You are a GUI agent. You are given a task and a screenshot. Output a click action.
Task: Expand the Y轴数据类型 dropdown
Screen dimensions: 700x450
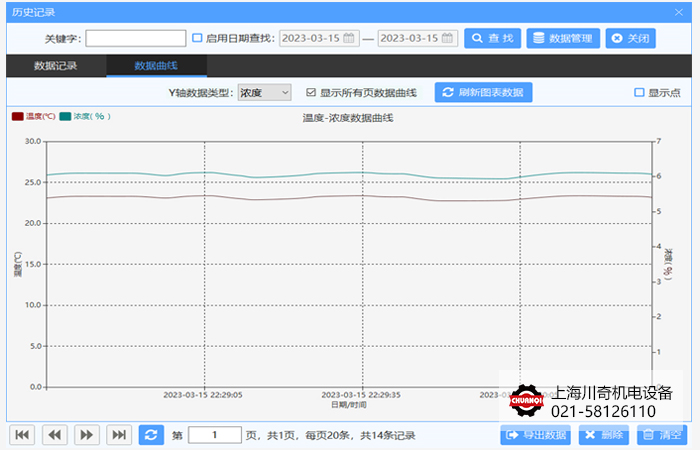264,92
